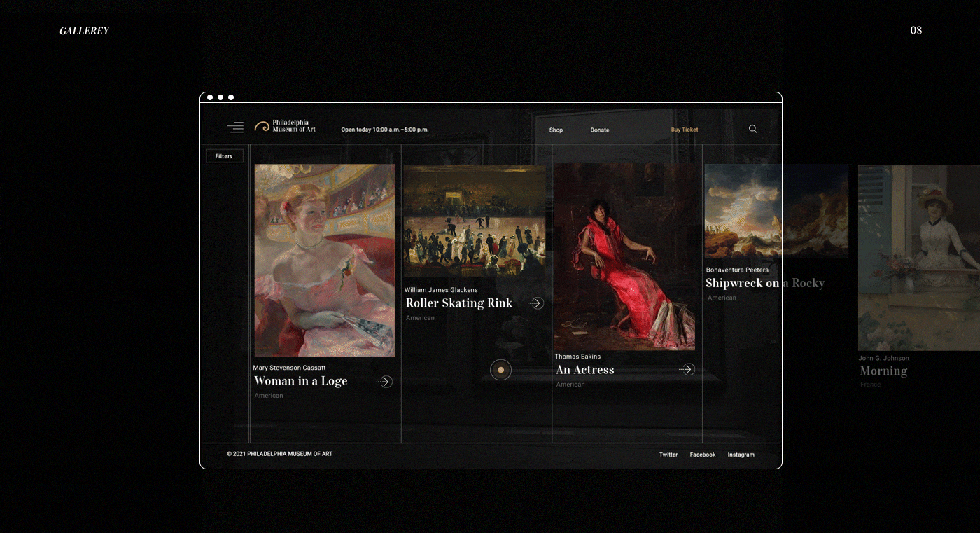The image size is (980, 533).
Task: Click arrow next to Woman in a Loge
Action: click(384, 382)
